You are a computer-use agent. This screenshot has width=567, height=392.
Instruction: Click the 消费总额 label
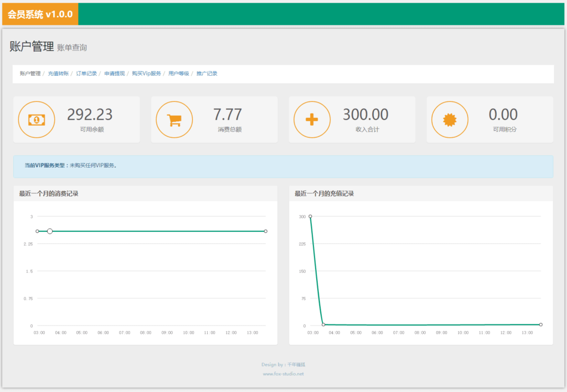click(x=230, y=130)
